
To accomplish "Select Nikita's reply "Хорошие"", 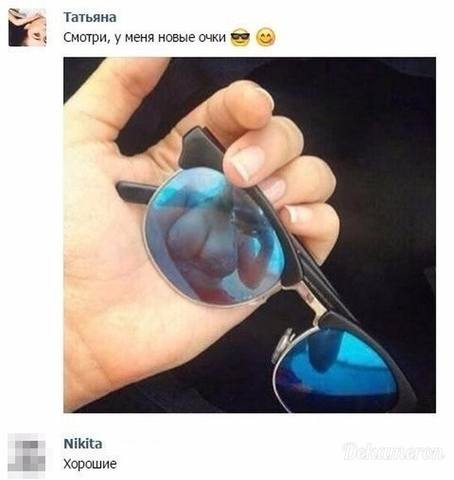I will [x=90, y=464].
